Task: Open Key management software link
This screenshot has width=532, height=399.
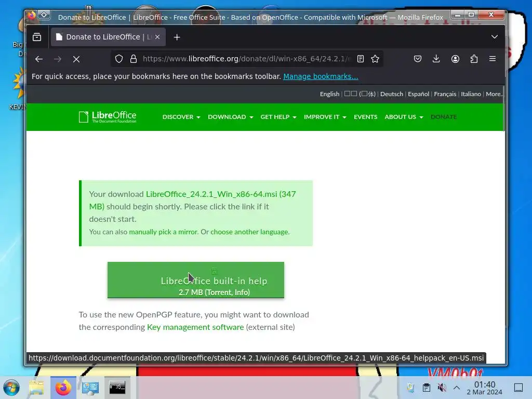Action: click(195, 327)
